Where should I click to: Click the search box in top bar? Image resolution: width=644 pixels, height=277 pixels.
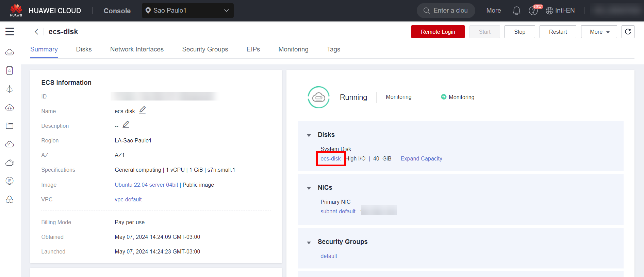[x=446, y=11]
